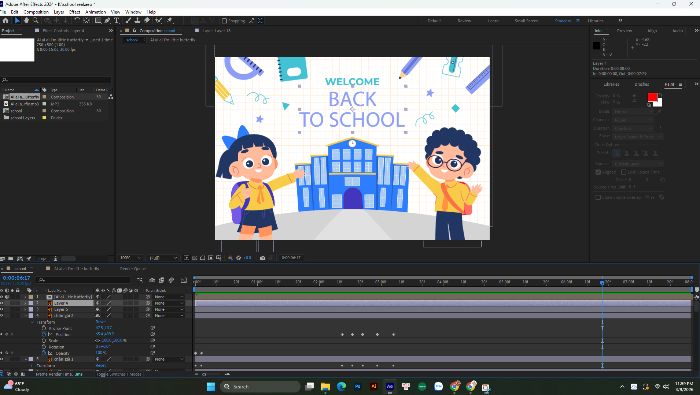Toggle the Clone Source Overlay checkbox
The height and width of the screenshot is (395, 700).
598,197
